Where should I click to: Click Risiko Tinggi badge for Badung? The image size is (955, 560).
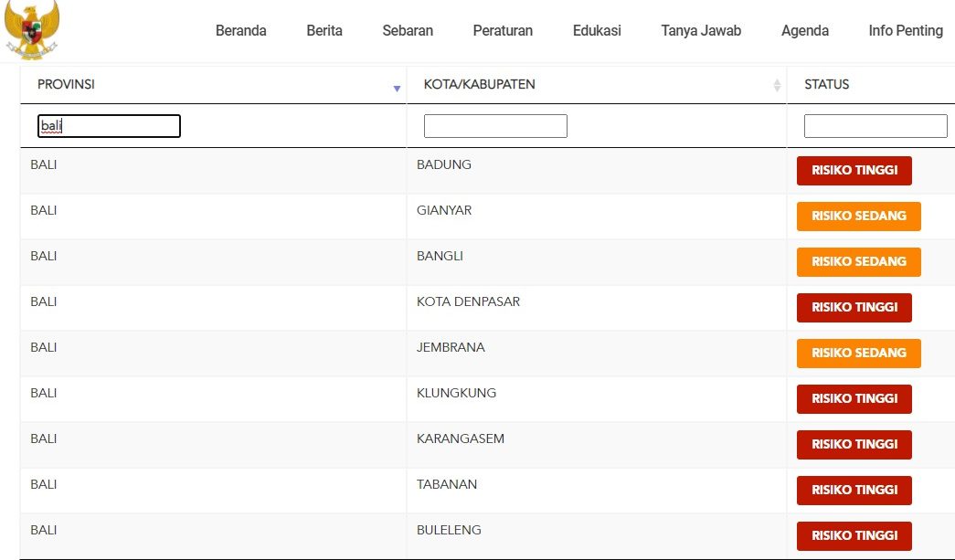(854, 171)
